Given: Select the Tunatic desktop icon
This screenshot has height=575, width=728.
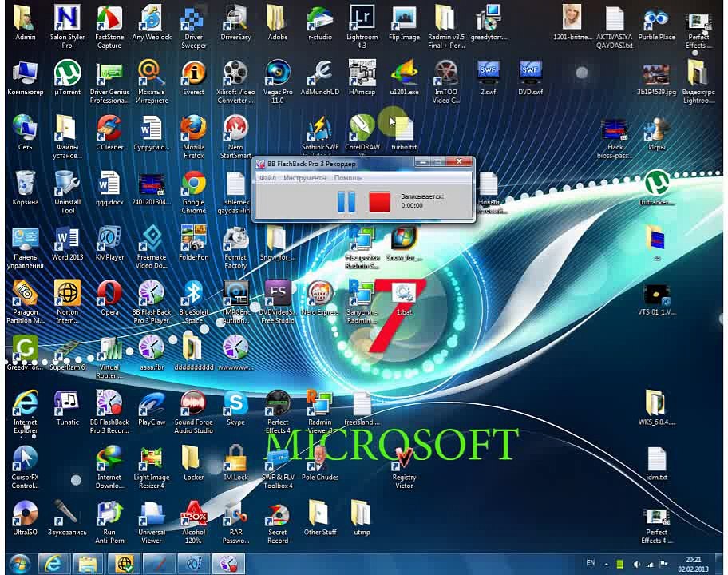Looking at the screenshot, I should 67,408.
